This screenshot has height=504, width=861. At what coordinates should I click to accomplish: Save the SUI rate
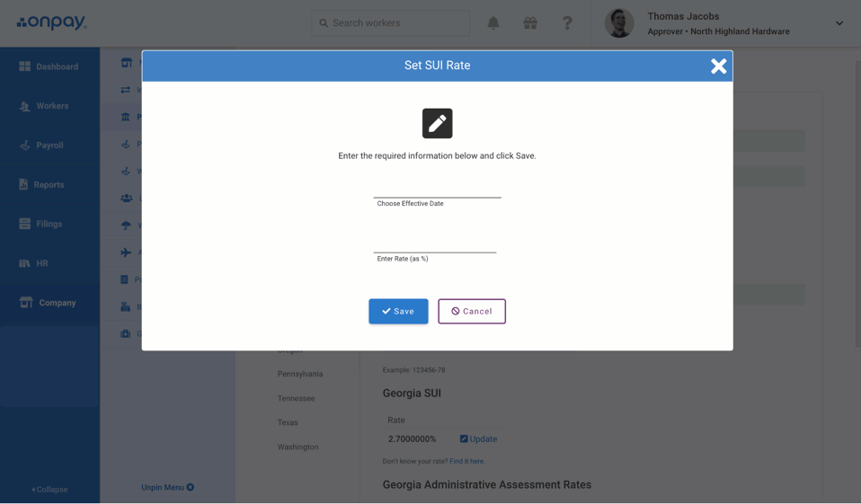click(398, 312)
